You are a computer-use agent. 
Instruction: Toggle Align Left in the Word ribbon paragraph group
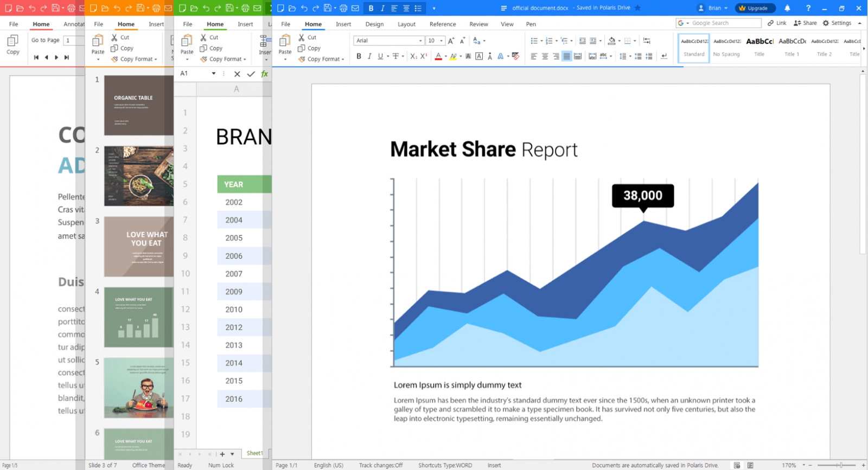coord(534,56)
